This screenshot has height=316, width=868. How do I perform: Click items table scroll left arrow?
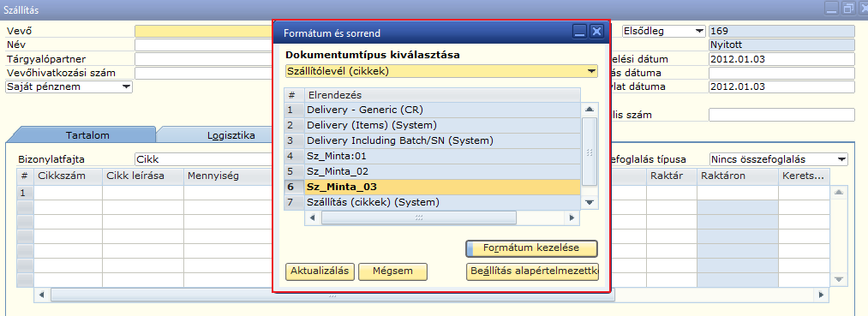click(41, 295)
